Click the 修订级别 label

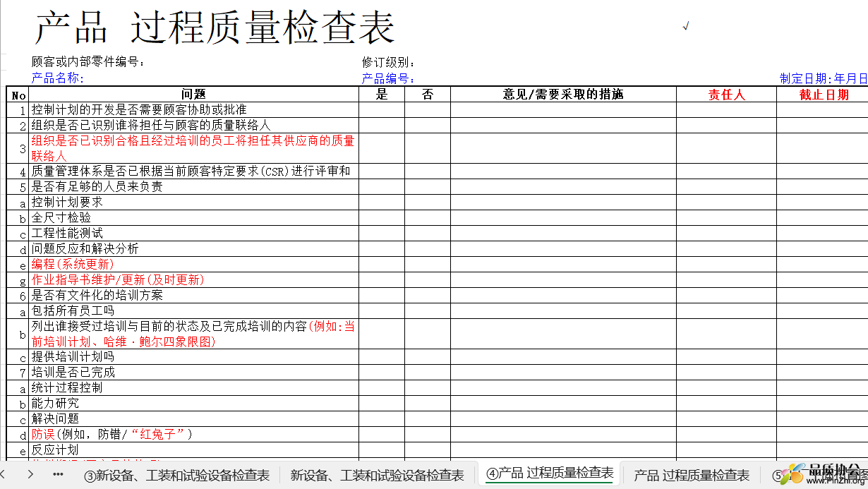(x=389, y=62)
